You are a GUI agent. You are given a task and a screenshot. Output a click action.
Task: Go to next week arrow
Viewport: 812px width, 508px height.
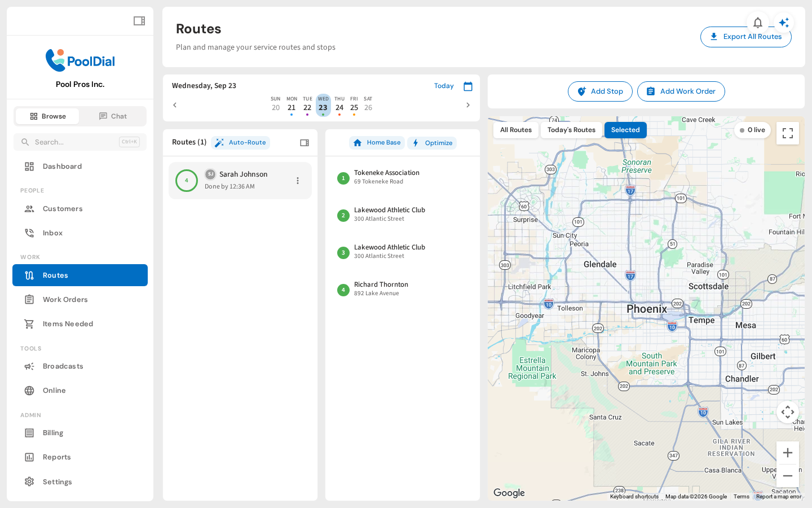[x=468, y=105]
